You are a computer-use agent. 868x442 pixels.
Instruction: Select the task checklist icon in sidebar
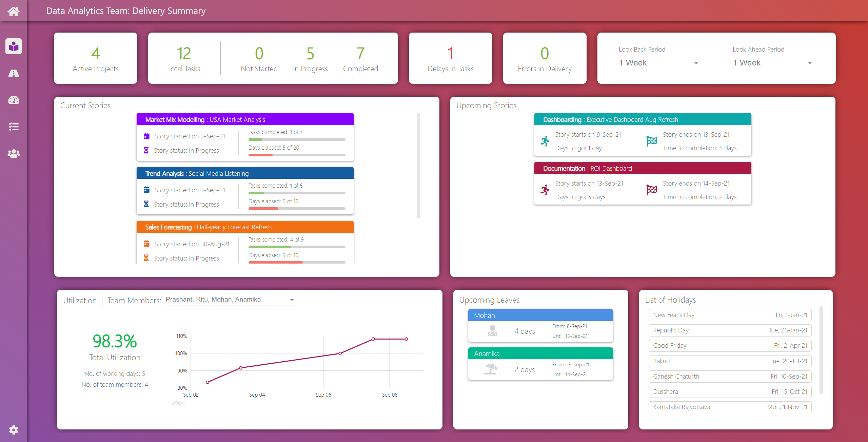tap(13, 127)
